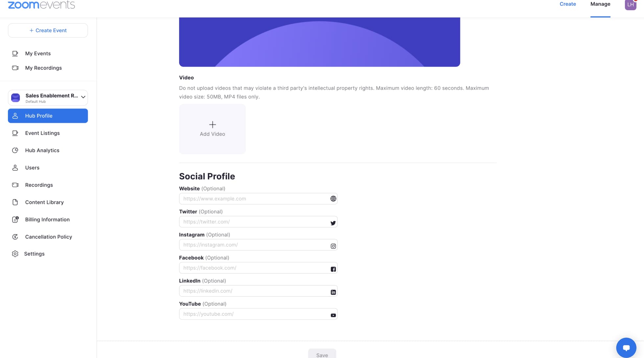
Task: Click the Save button at bottom
Action: pos(321,354)
